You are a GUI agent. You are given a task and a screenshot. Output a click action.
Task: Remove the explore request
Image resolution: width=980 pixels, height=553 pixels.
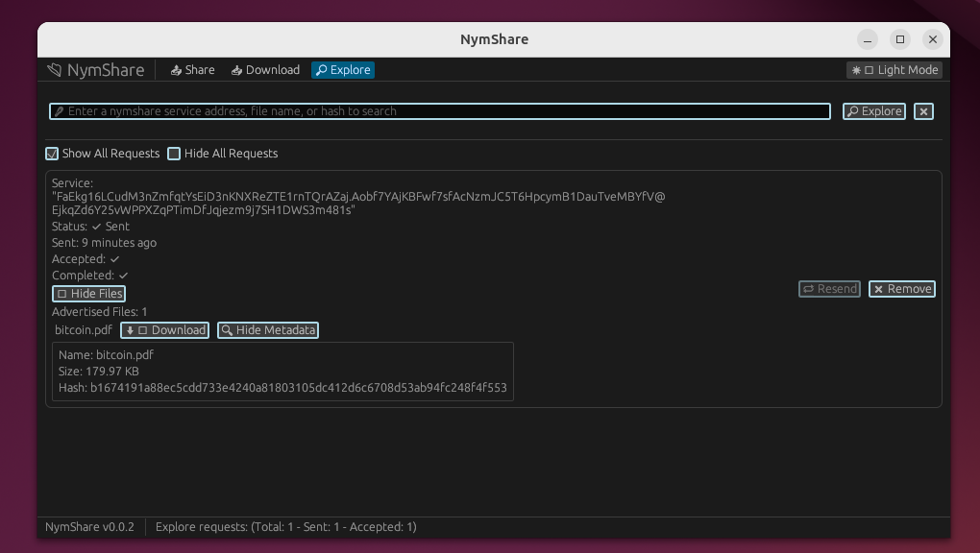(x=901, y=289)
